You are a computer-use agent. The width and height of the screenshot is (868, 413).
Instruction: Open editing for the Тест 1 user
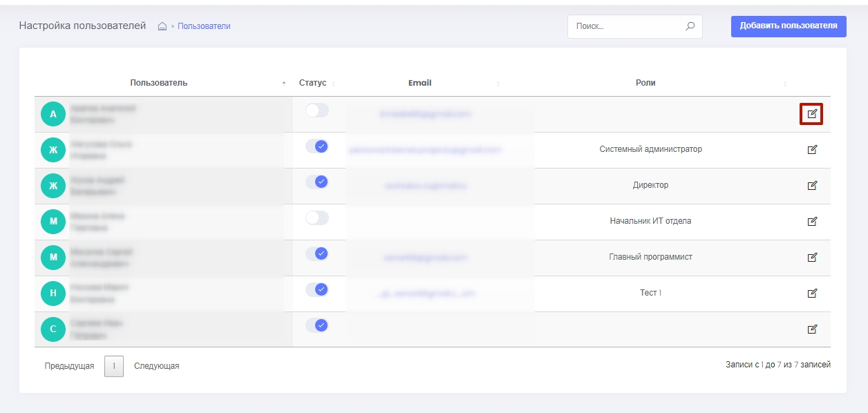tap(812, 293)
